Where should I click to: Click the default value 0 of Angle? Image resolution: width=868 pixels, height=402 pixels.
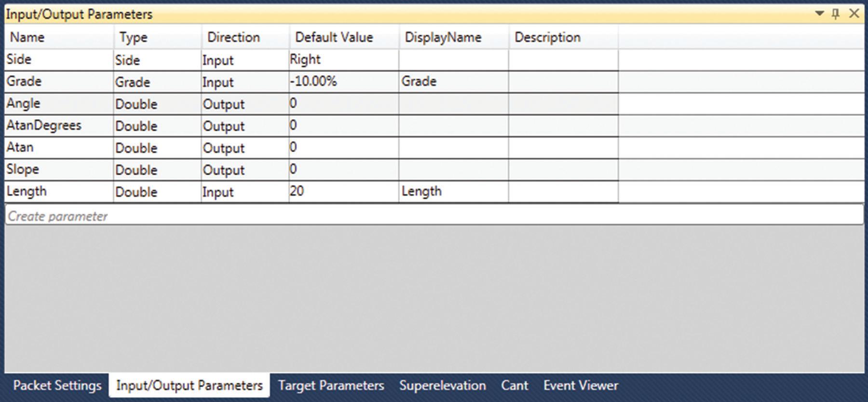coord(344,103)
